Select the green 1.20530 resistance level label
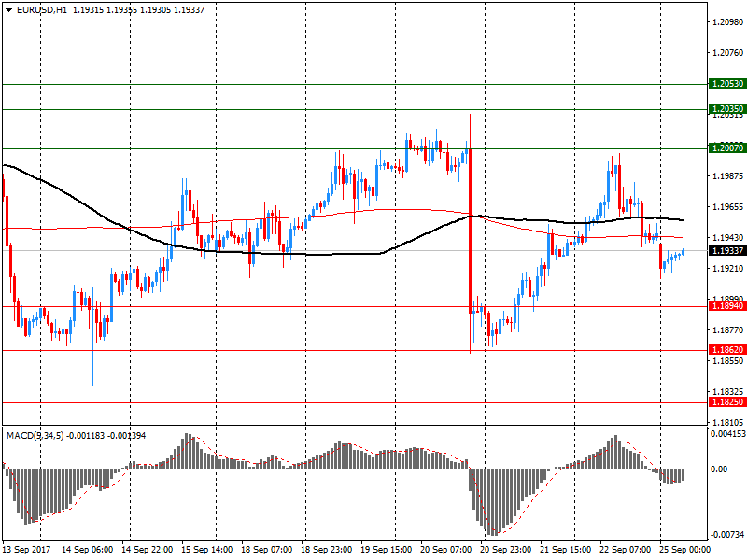 pos(727,84)
